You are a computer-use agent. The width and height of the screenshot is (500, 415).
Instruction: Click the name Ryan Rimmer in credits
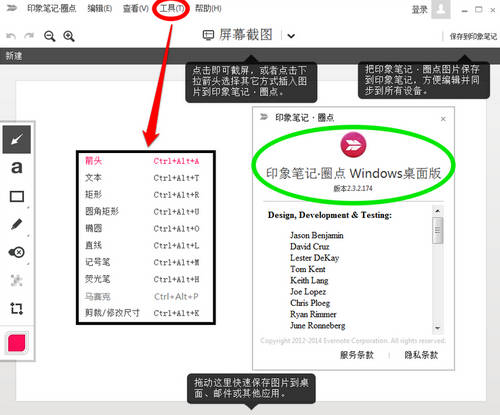tap(313, 314)
